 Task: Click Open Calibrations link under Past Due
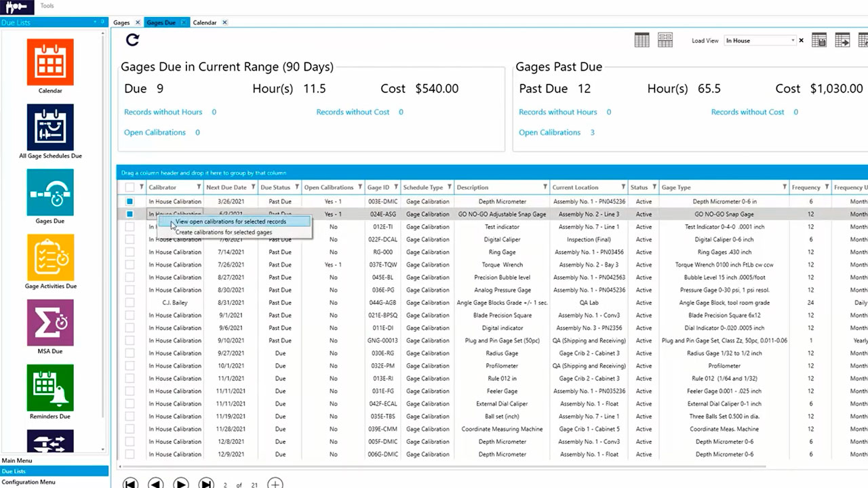point(550,132)
